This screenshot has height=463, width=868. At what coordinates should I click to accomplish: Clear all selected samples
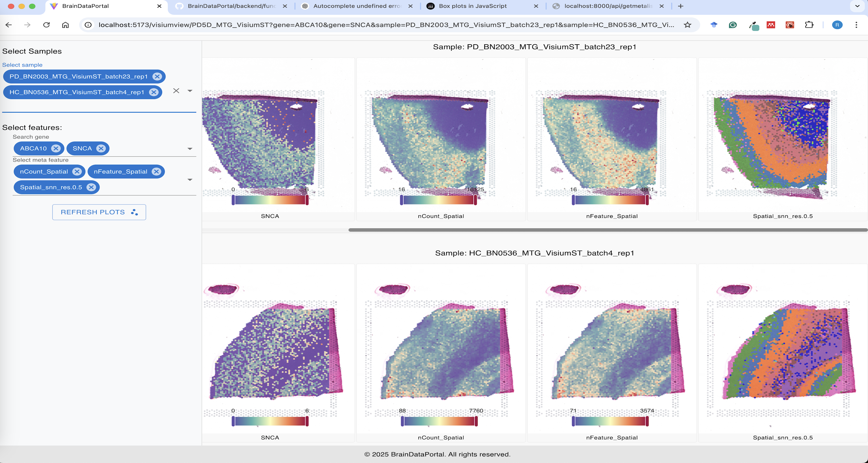click(x=176, y=91)
